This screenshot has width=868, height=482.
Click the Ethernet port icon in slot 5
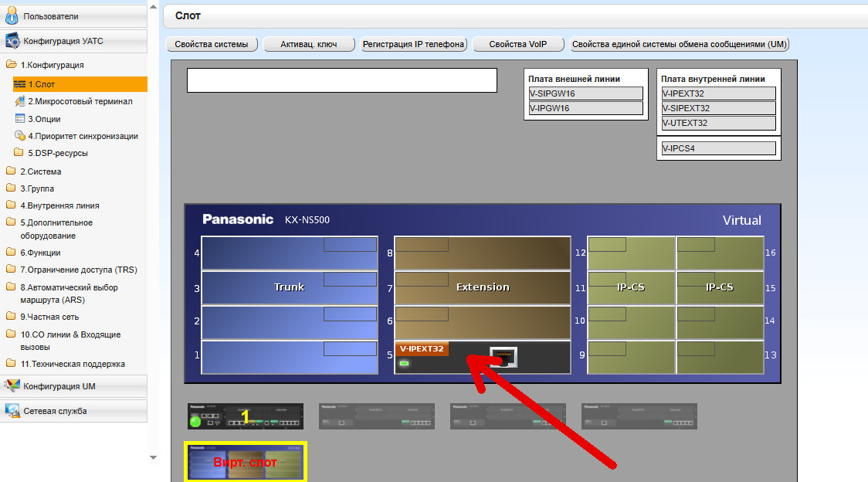(504, 357)
